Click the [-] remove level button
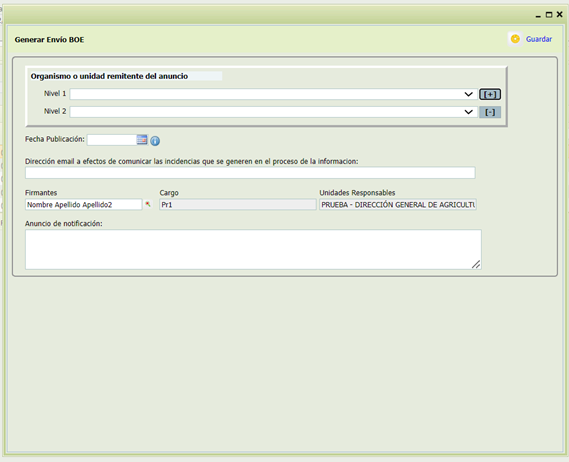 [x=490, y=112]
